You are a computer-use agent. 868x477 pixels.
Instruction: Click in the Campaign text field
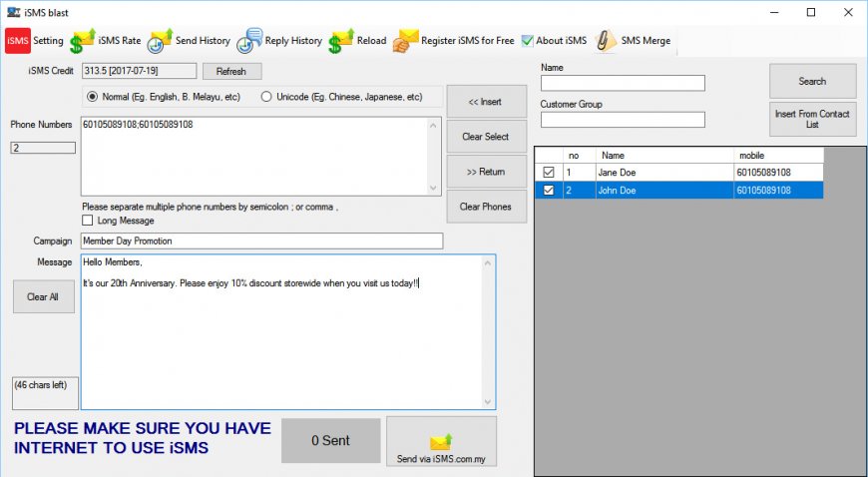click(261, 240)
